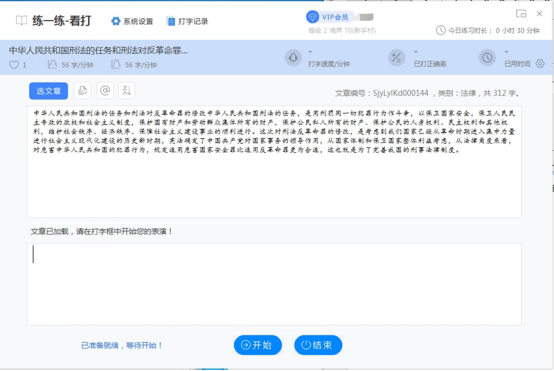This screenshot has width=554, height=371.
Task: Open stats gear beside 已用时间
Action: point(540,64)
